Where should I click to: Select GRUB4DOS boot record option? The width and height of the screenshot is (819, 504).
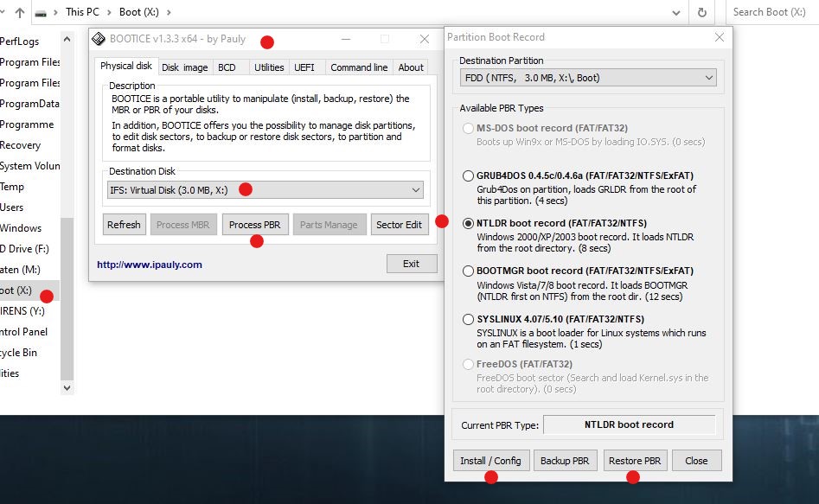tap(468, 176)
